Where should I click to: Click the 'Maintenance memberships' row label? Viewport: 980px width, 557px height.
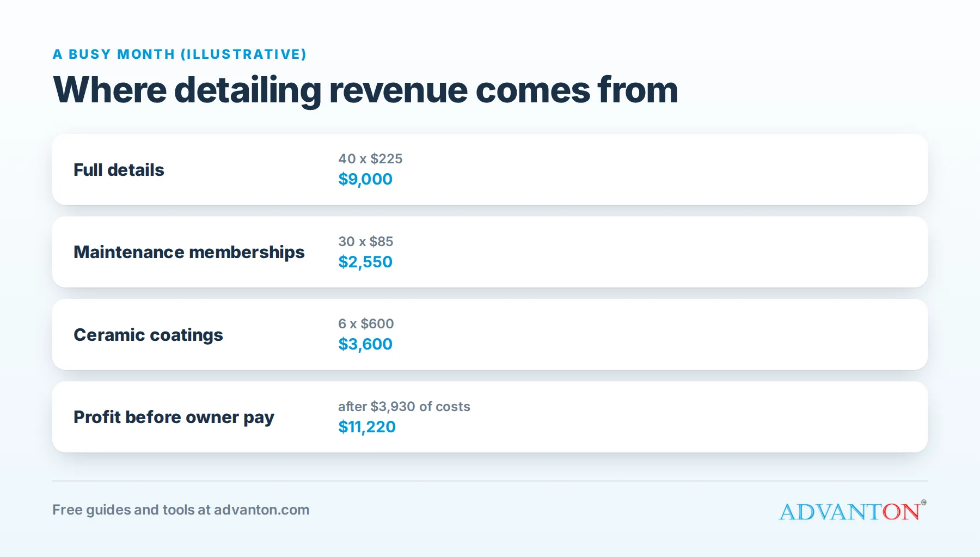click(x=189, y=252)
